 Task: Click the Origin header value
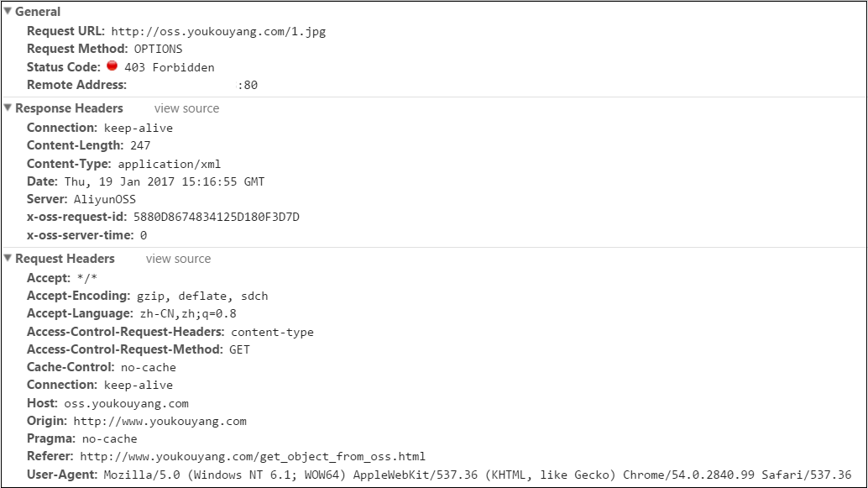(x=160, y=422)
